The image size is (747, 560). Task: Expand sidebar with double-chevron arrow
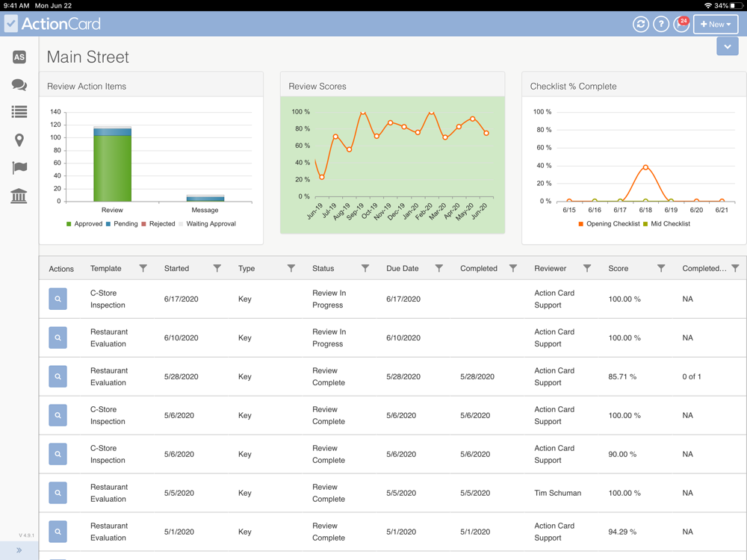click(x=19, y=550)
